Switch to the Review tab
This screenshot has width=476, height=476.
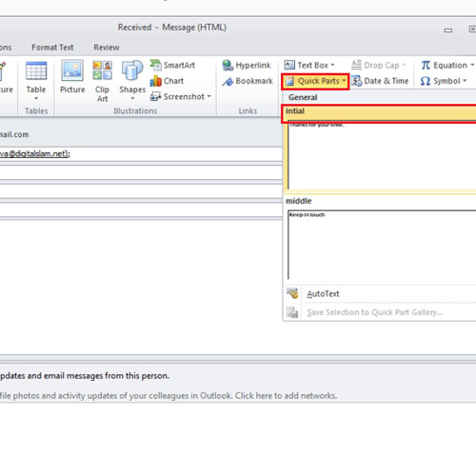(107, 48)
